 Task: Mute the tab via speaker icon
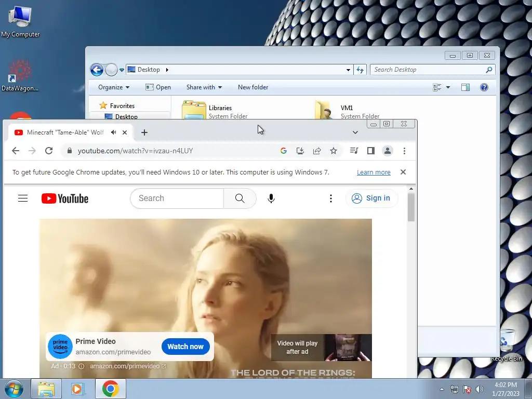[114, 132]
